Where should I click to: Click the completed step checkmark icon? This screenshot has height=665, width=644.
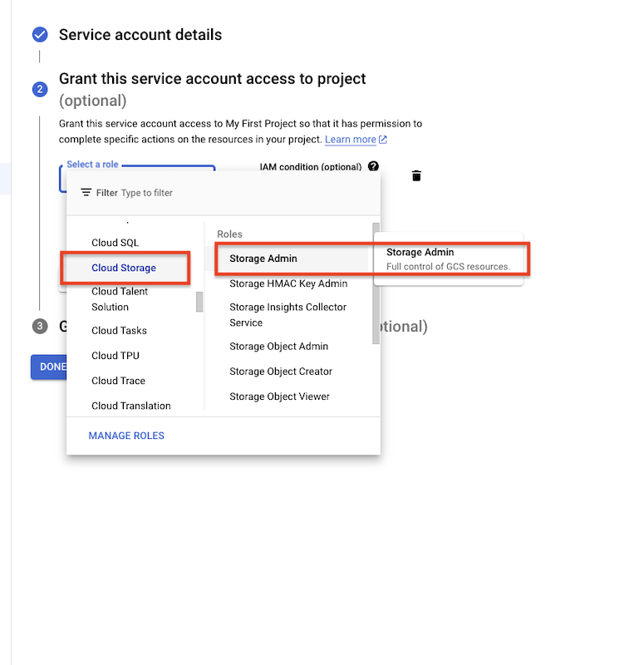tap(39, 35)
